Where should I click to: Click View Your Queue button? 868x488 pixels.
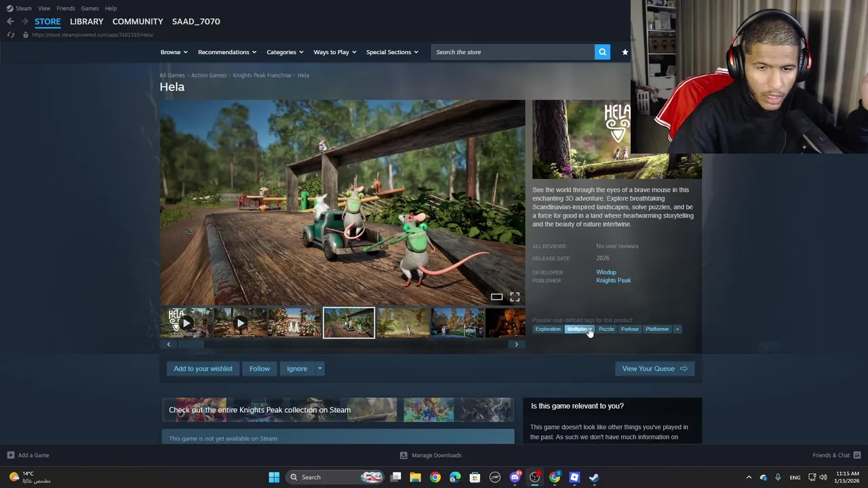[x=654, y=369]
